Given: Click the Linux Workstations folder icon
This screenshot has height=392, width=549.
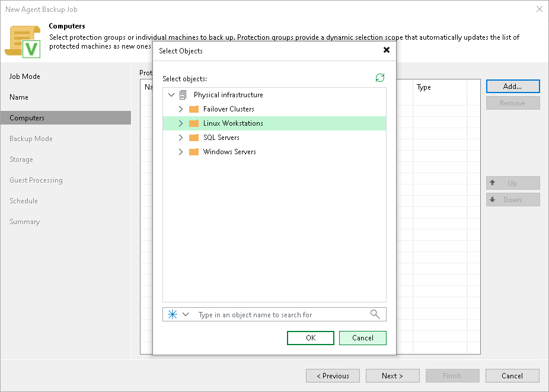Looking at the screenshot, I should 194,123.
